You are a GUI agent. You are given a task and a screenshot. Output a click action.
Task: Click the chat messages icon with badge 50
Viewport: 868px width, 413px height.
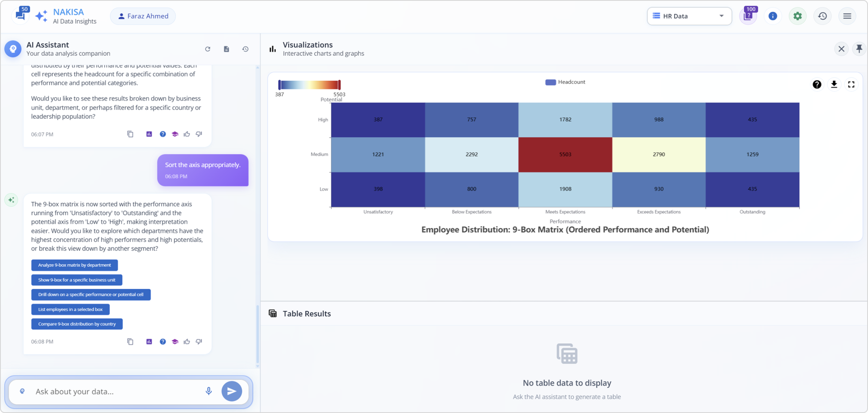(x=21, y=15)
